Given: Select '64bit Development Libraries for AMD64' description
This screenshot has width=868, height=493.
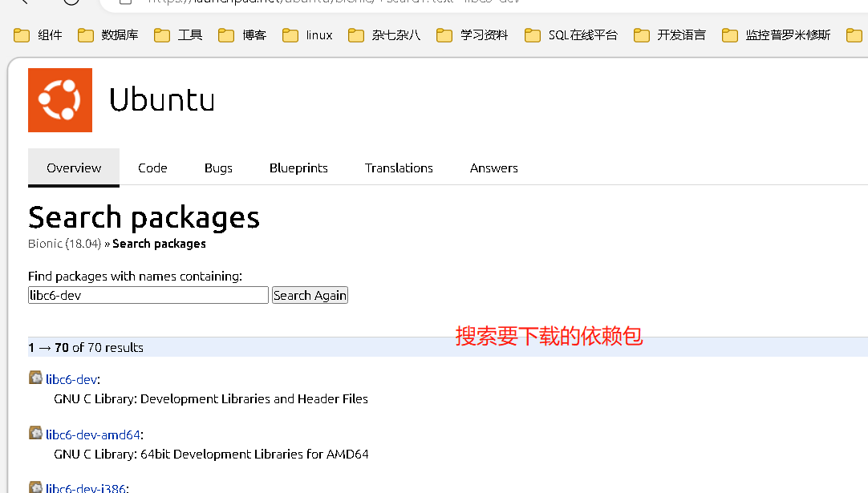Looking at the screenshot, I should (254, 455).
